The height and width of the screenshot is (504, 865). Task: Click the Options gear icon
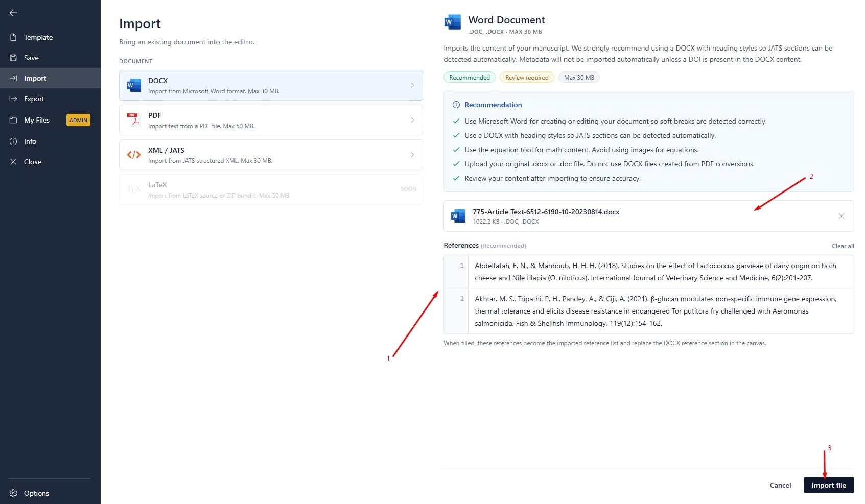coord(13,493)
